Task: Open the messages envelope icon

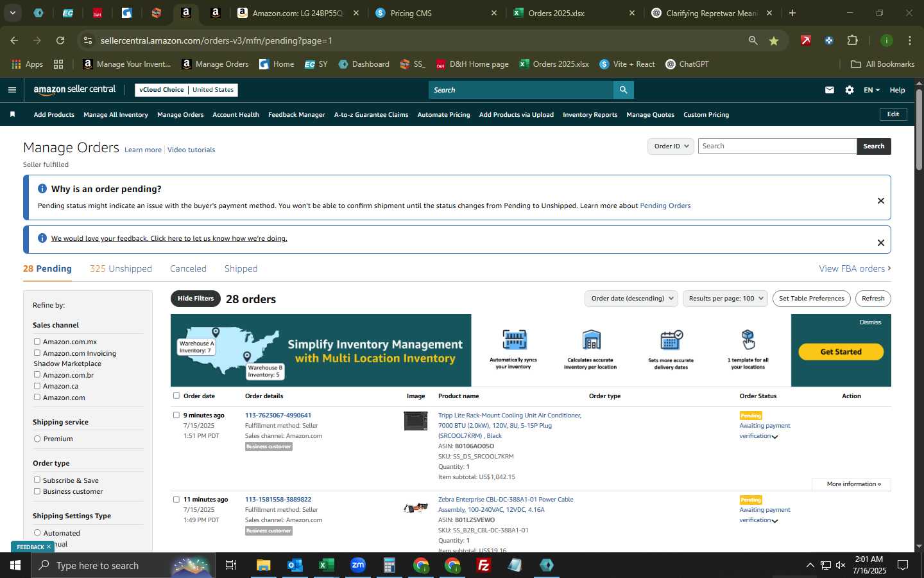Action: point(830,90)
